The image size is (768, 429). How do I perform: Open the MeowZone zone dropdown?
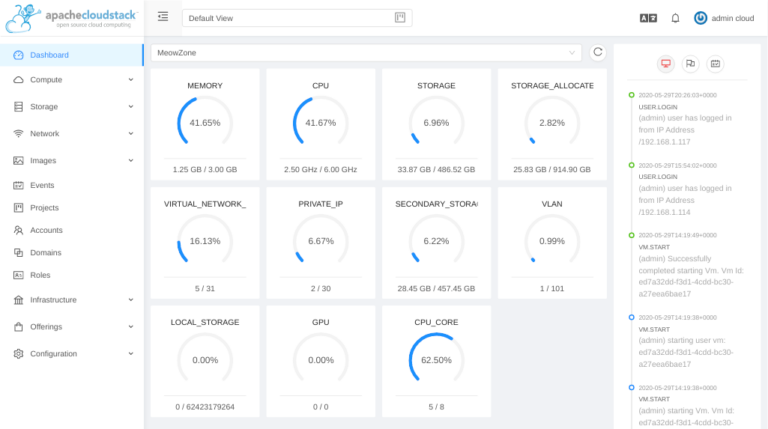click(x=366, y=52)
